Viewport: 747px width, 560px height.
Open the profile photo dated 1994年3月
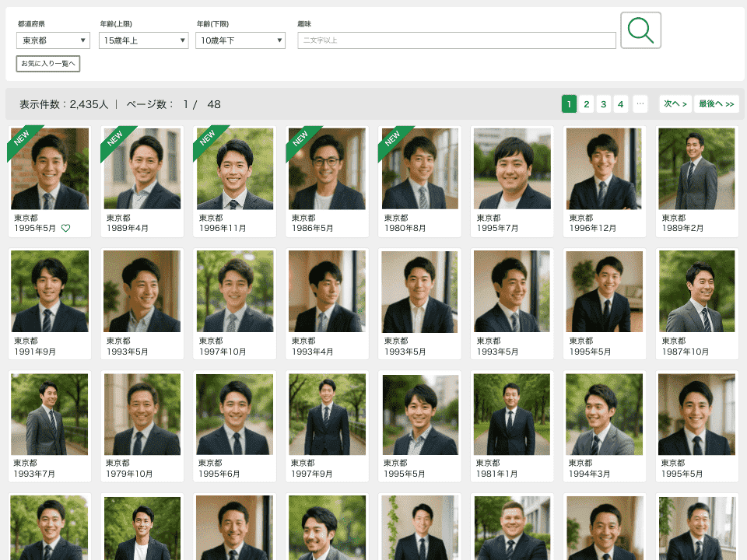coord(605,414)
